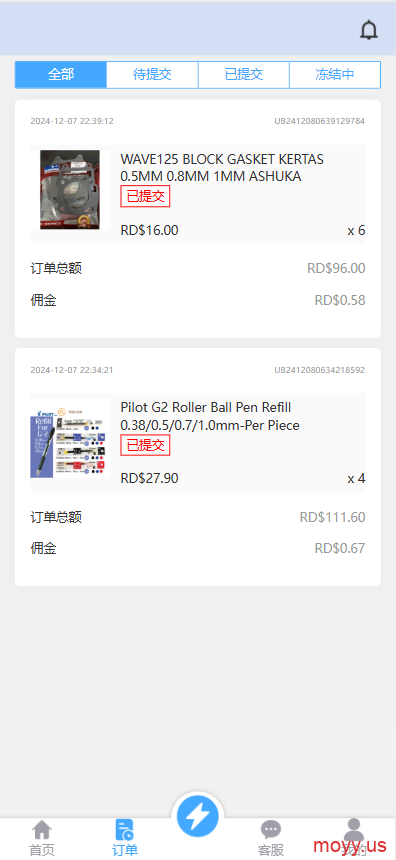Switch to the 待提交 tab
396x860 pixels.
pyautogui.click(x=152, y=75)
